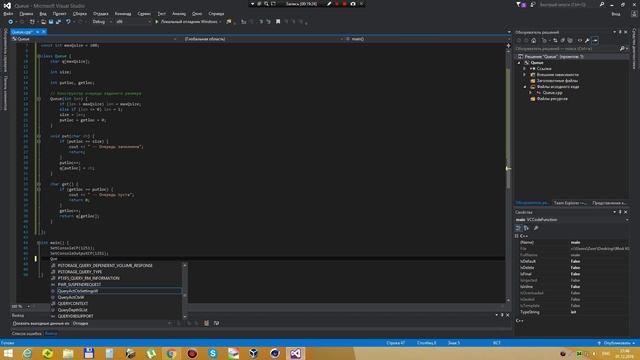
Task: Click Опубликовать in the status bar
Action: point(617,343)
